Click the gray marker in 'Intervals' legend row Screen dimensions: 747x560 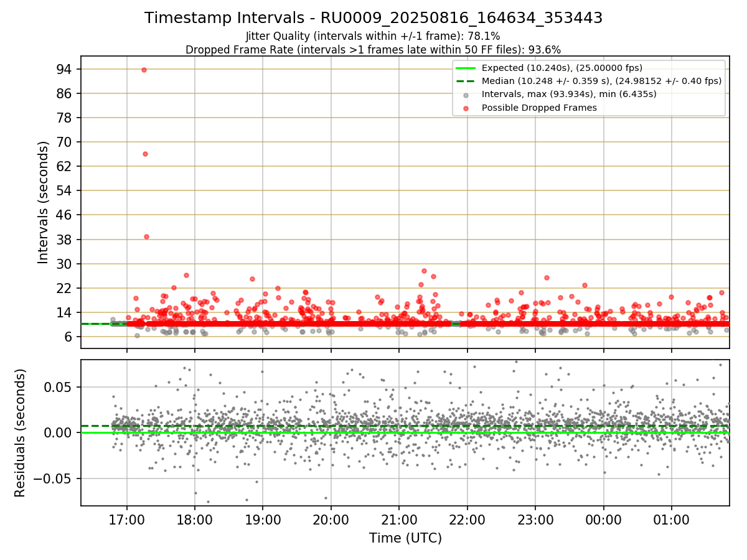[466, 95]
